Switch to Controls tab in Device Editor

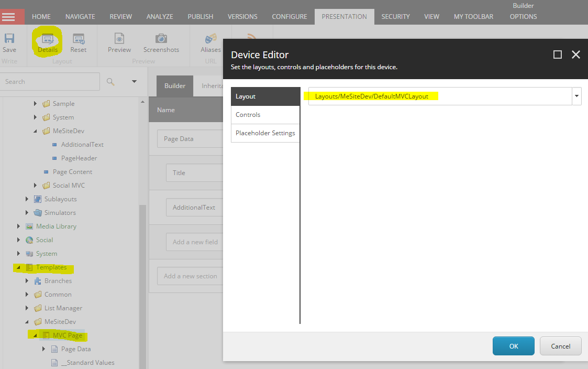(x=265, y=114)
